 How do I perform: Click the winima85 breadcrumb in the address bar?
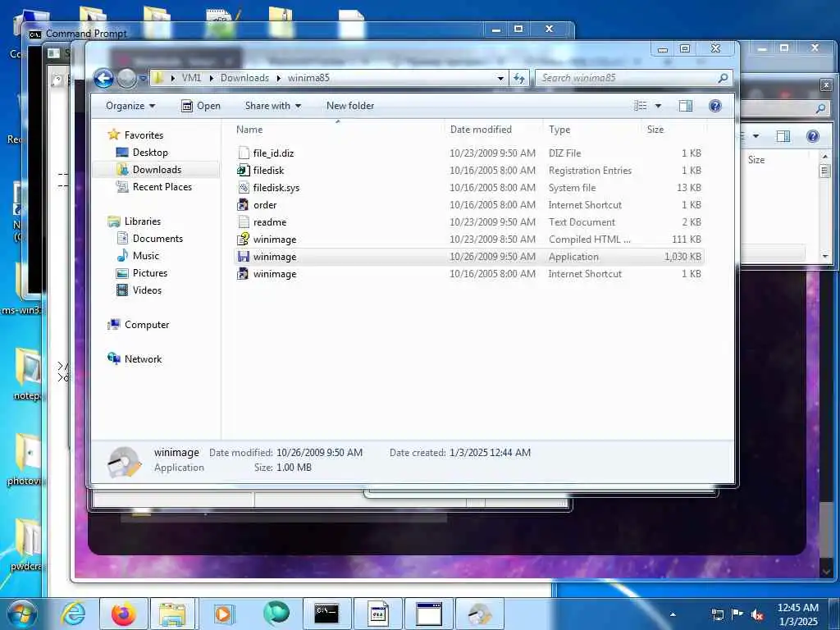(308, 78)
